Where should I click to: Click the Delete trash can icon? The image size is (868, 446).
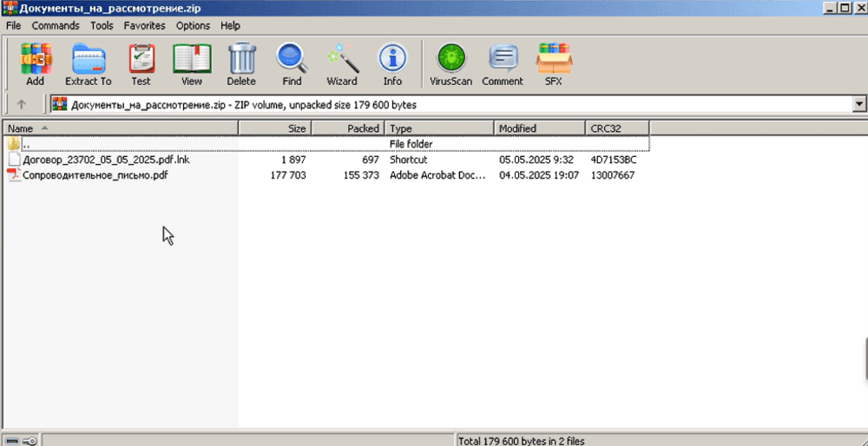(x=241, y=64)
